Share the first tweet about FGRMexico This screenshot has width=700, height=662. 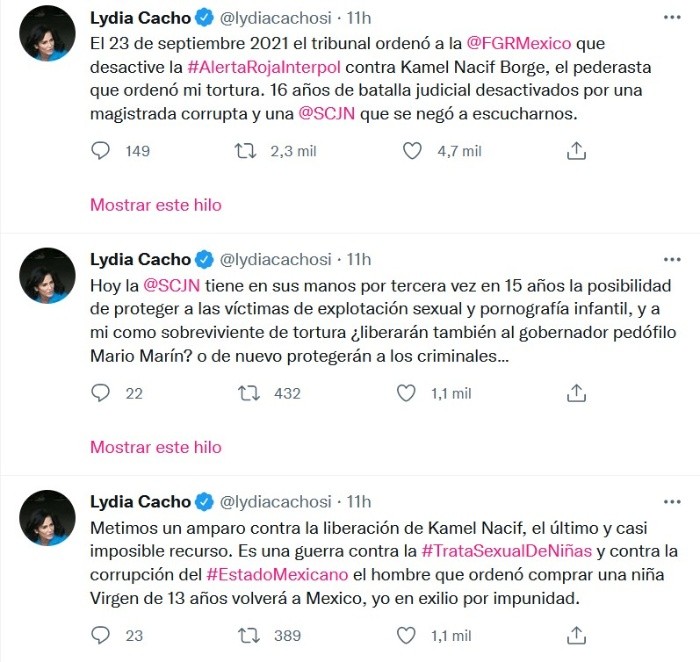tap(575, 151)
